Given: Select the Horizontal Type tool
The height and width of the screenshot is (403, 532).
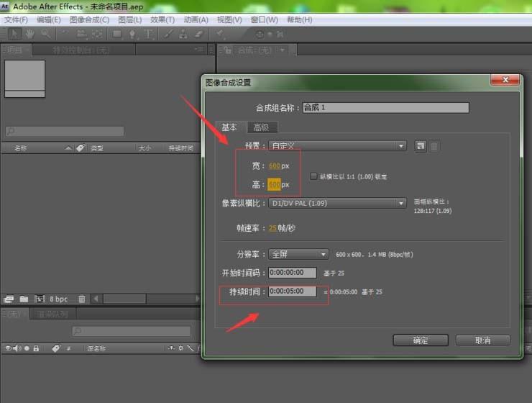Looking at the screenshot, I should point(149,34).
